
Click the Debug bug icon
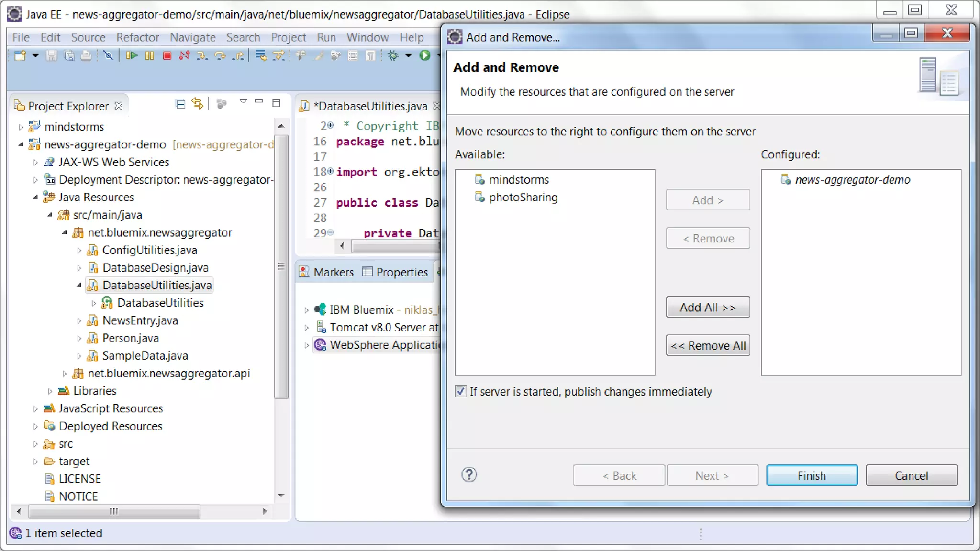tap(393, 55)
